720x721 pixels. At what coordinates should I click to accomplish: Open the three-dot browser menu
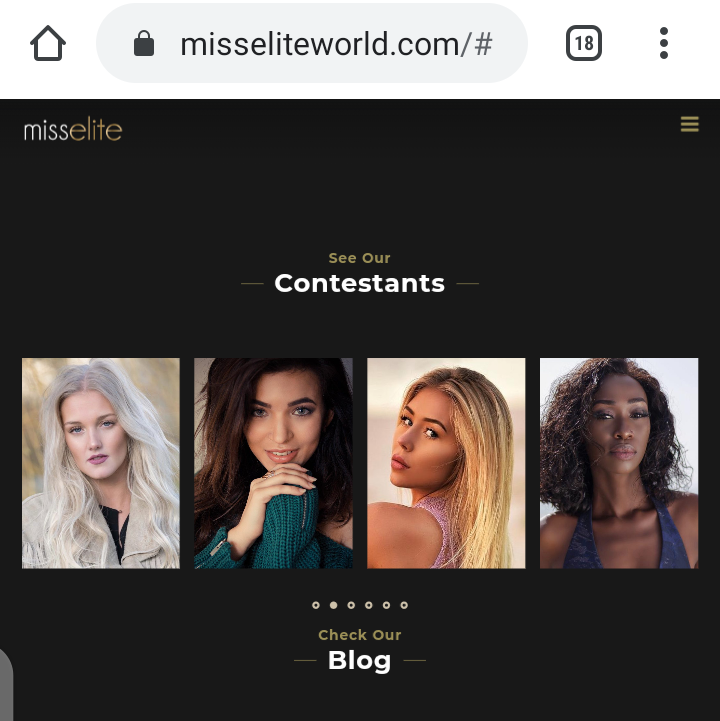[x=663, y=43]
